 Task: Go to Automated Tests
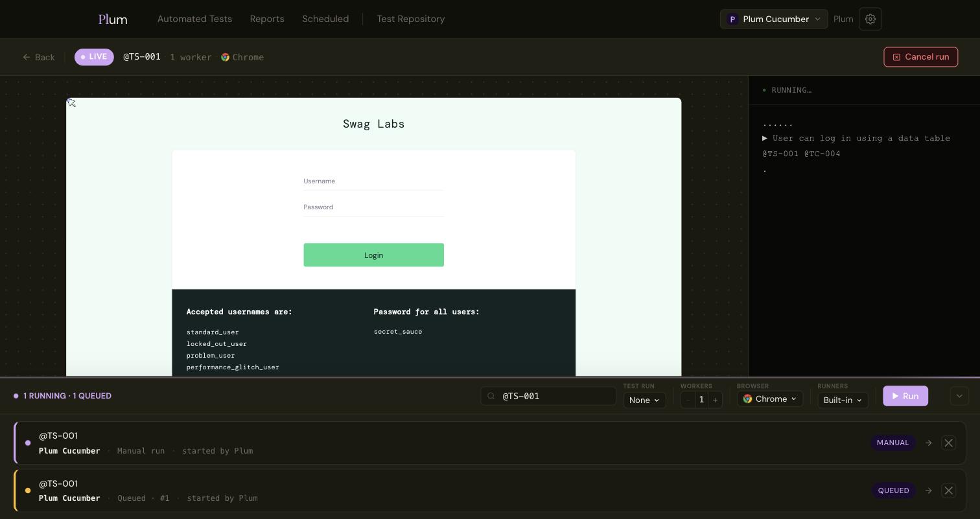click(x=194, y=19)
